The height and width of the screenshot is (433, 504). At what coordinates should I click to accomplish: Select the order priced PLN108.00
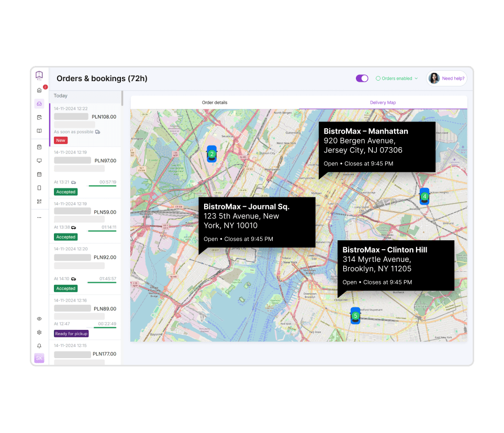pos(85,125)
